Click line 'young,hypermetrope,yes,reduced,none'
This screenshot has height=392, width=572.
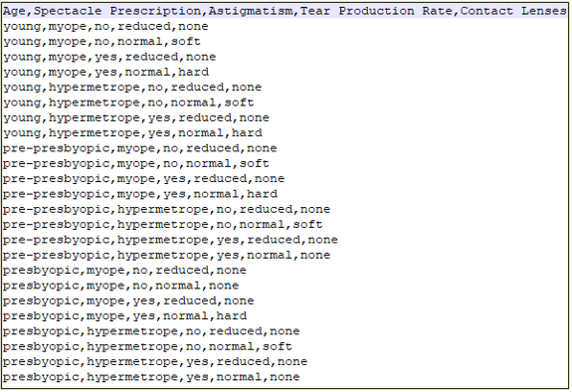[136, 117]
